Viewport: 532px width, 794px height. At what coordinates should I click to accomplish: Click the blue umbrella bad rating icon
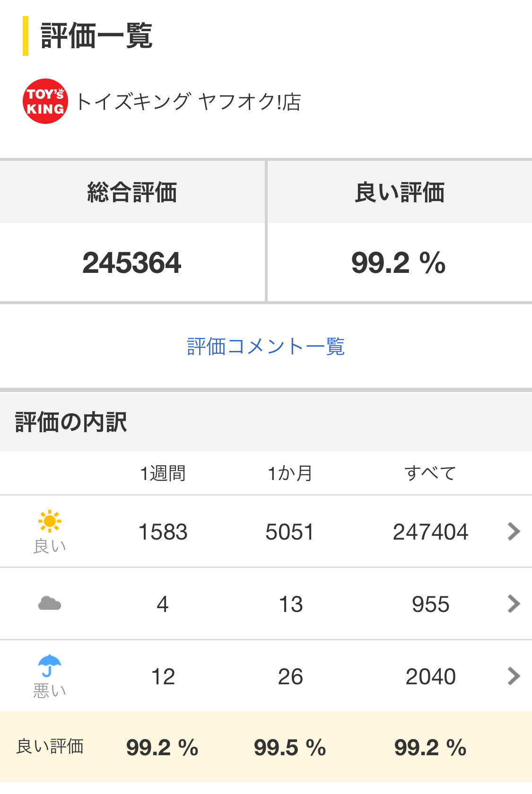coord(49,666)
